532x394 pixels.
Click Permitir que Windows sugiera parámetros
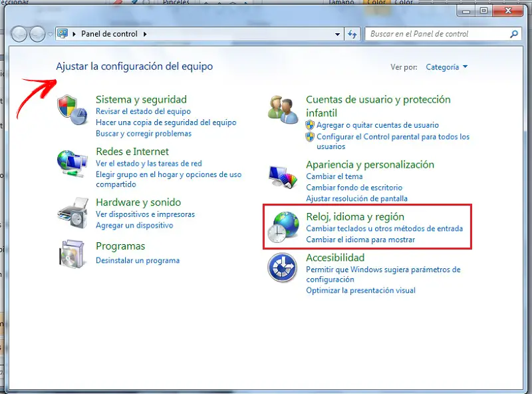point(384,274)
